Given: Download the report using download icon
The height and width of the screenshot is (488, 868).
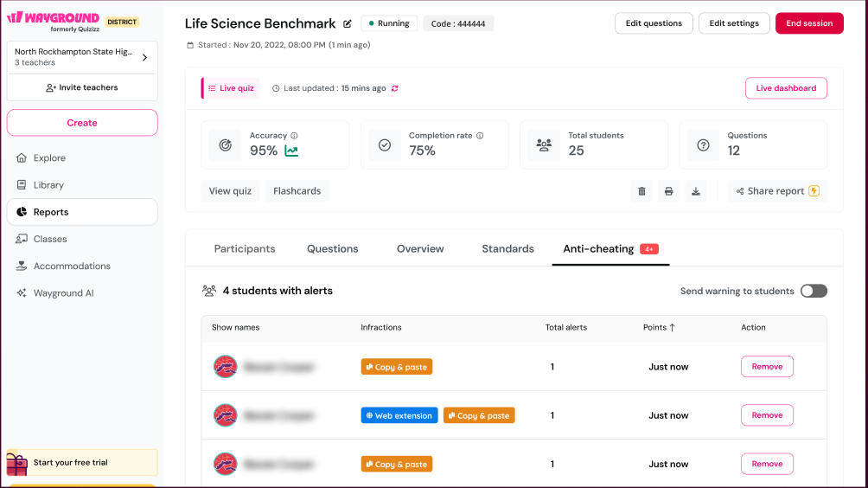Looking at the screenshot, I should (x=695, y=191).
